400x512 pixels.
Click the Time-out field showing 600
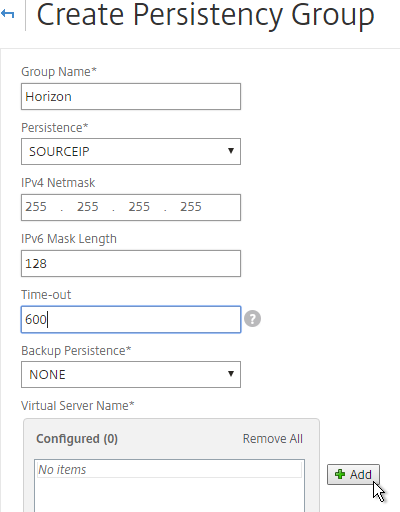pyautogui.click(x=131, y=319)
